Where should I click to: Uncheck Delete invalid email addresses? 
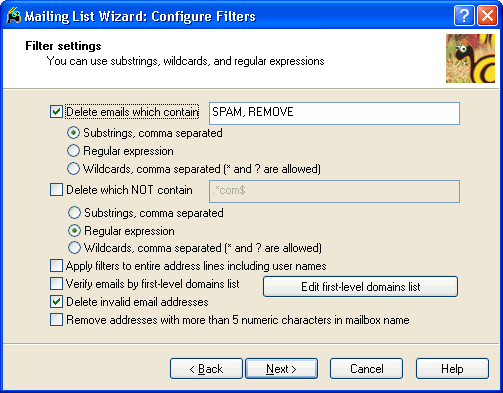(x=56, y=302)
